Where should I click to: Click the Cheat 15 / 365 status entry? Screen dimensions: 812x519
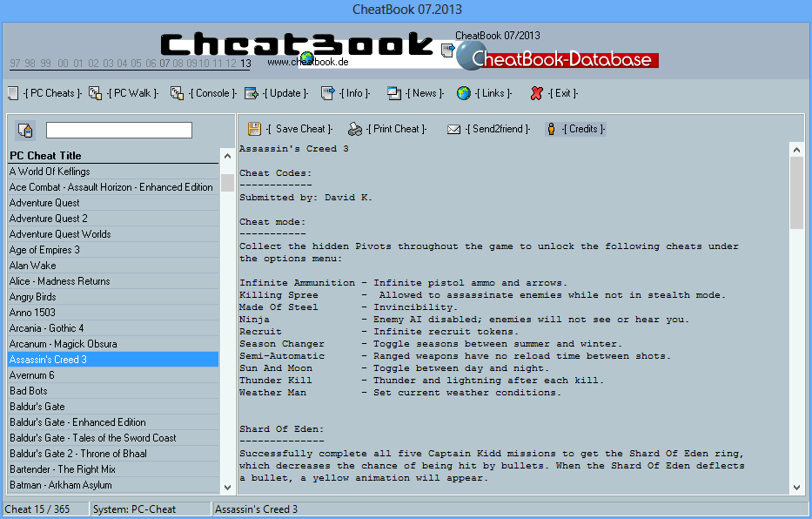coord(45,509)
